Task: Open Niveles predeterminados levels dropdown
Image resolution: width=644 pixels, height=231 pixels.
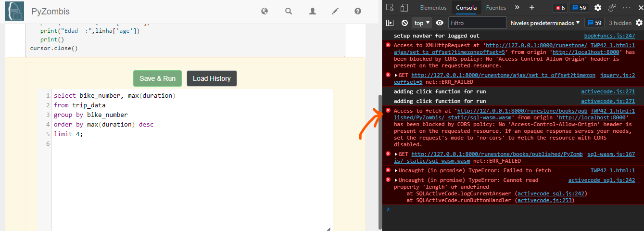Action: 545,23
